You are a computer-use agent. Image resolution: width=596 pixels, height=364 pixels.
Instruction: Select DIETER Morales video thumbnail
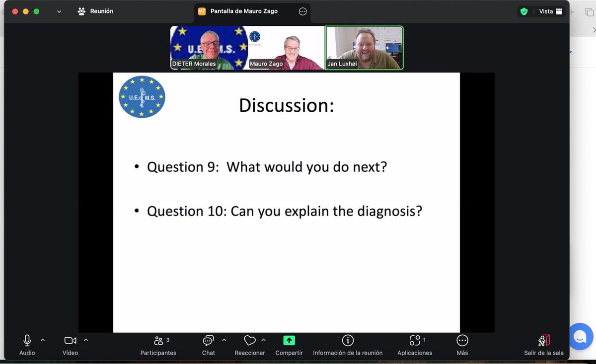[x=209, y=48]
